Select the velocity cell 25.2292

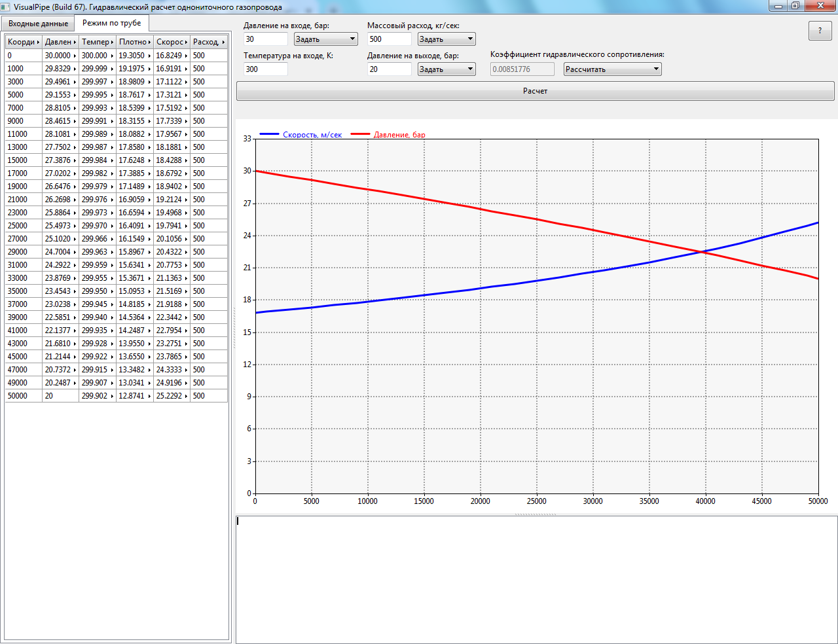(x=172, y=396)
